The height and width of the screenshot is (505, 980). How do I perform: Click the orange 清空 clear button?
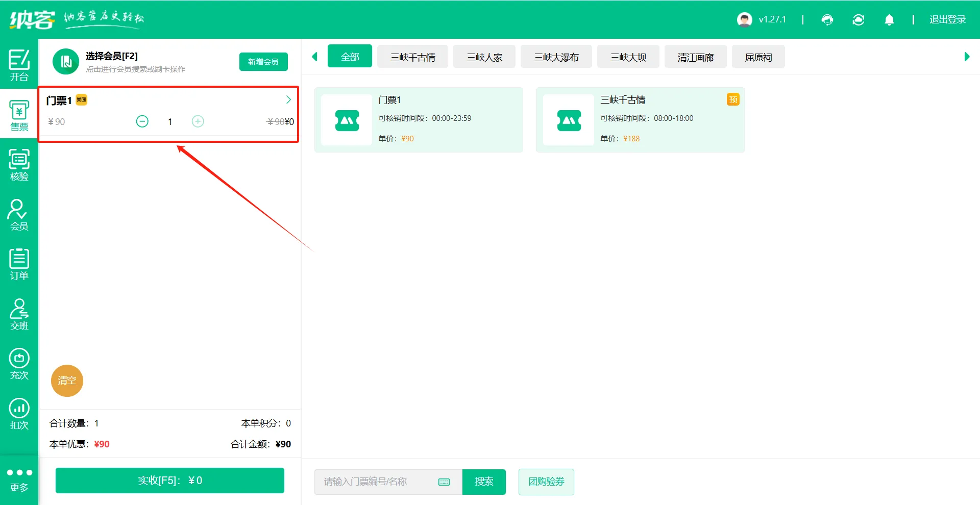tap(67, 381)
